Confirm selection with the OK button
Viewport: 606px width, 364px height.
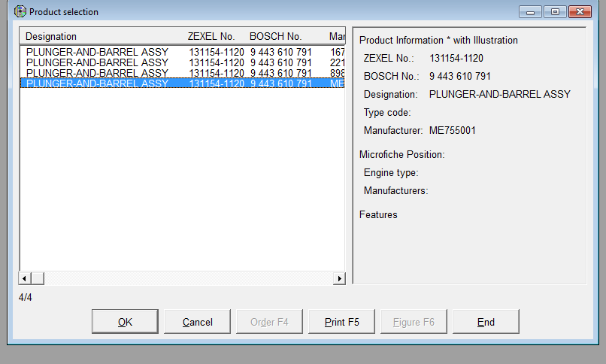click(x=125, y=322)
